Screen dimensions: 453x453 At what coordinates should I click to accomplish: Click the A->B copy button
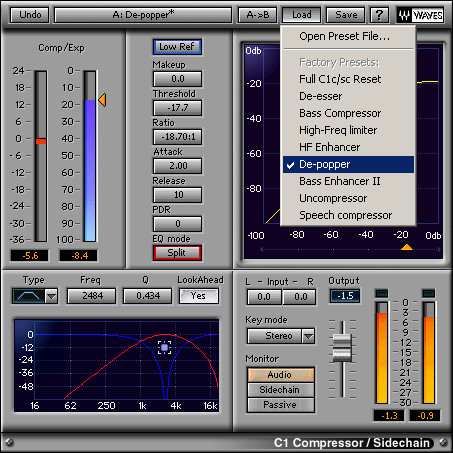click(x=258, y=15)
